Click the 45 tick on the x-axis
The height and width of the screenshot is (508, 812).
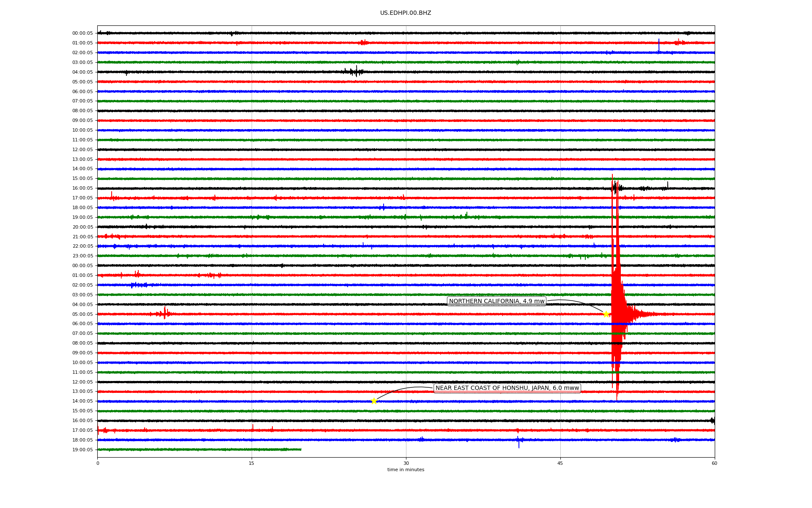pyautogui.click(x=560, y=463)
